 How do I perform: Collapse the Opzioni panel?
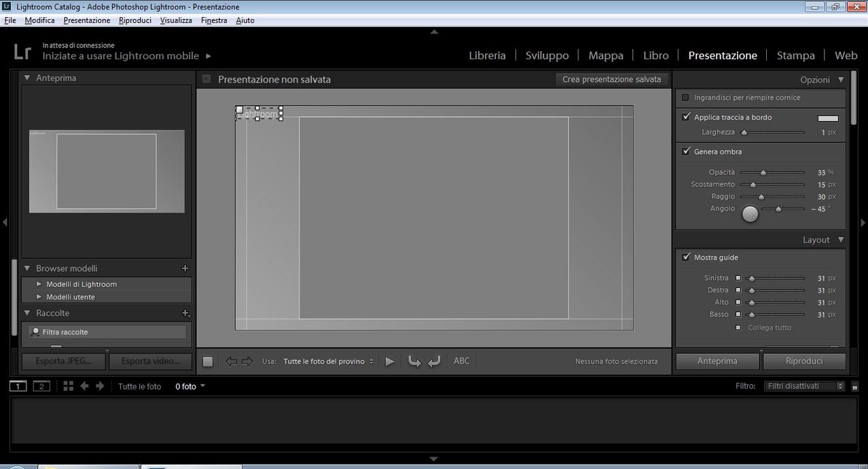pyautogui.click(x=841, y=80)
